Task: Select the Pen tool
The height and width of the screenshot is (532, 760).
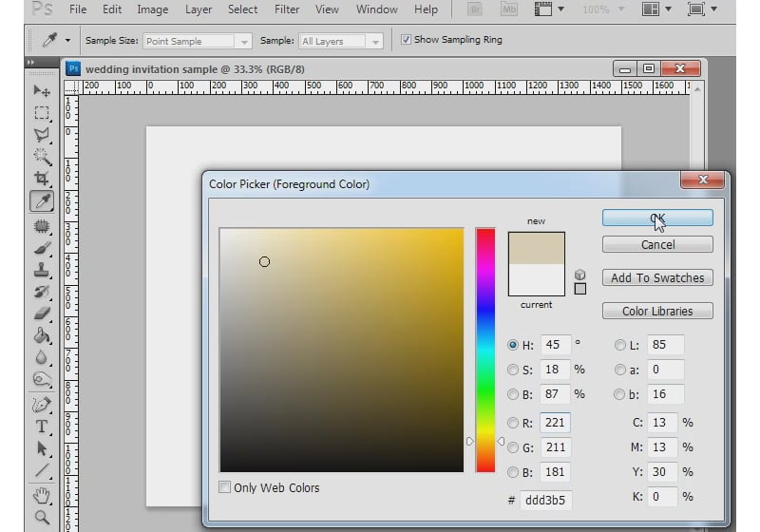Action: tap(42, 405)
